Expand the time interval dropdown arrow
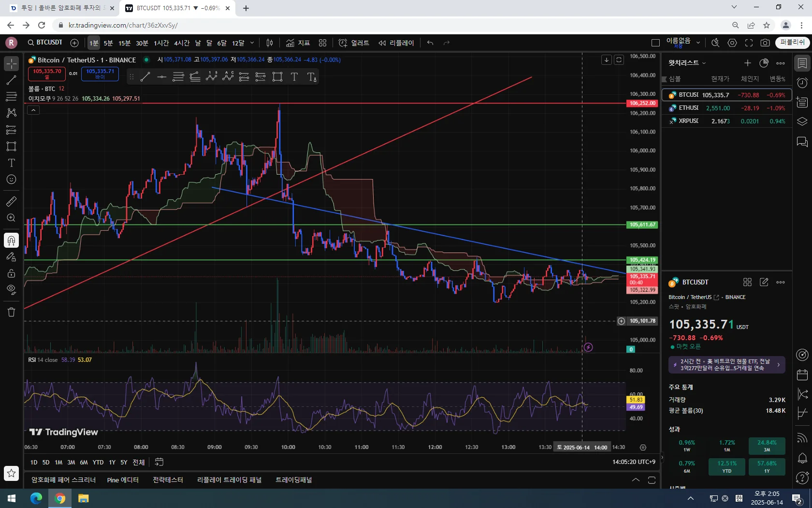This screenshot has height=508, width=812. [252, 43]
